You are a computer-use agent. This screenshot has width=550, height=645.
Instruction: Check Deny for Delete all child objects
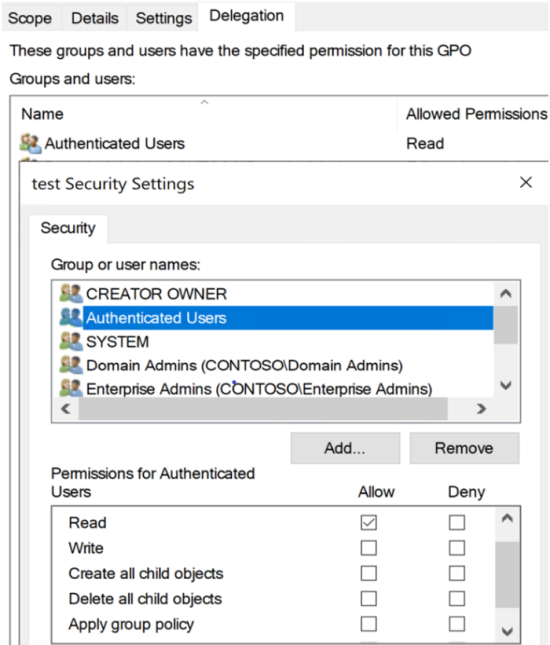(x=457, y=599)
